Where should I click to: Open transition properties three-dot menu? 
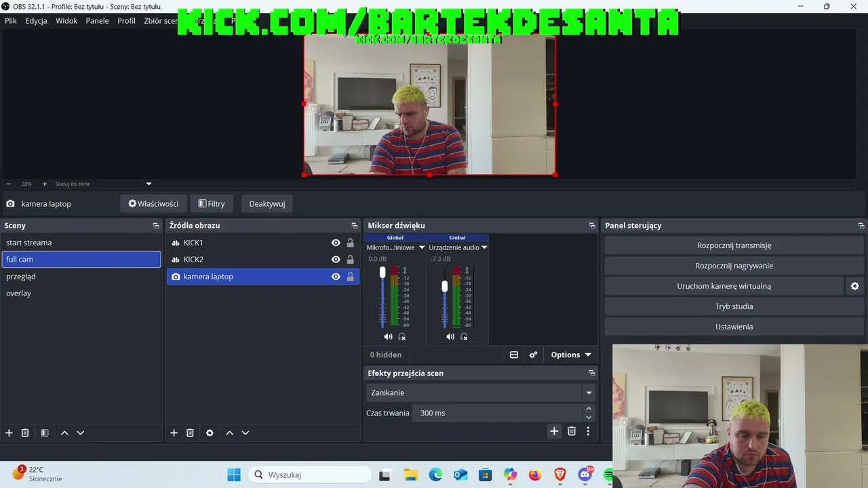588,431
